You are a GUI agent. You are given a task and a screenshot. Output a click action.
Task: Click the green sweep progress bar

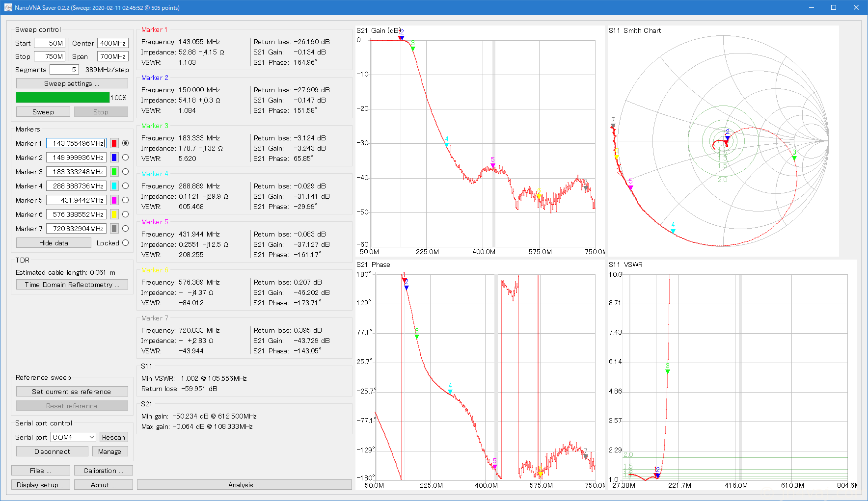tap(63, 98)
